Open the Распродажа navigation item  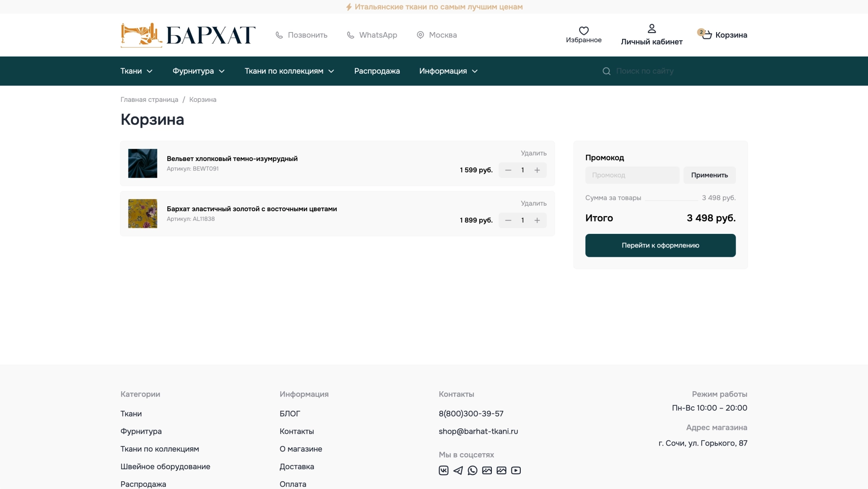[x=377, y=71]
